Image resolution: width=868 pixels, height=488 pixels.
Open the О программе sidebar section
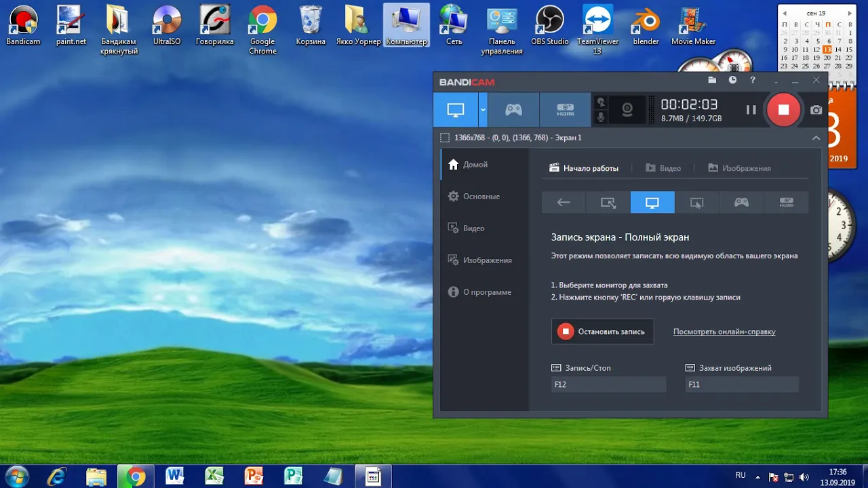click(x=484, y=292)
